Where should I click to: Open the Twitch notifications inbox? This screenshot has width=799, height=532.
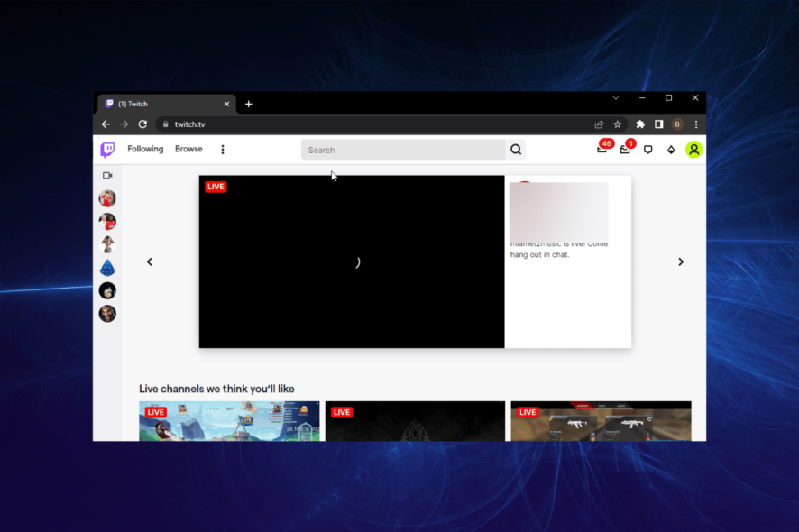602,150
